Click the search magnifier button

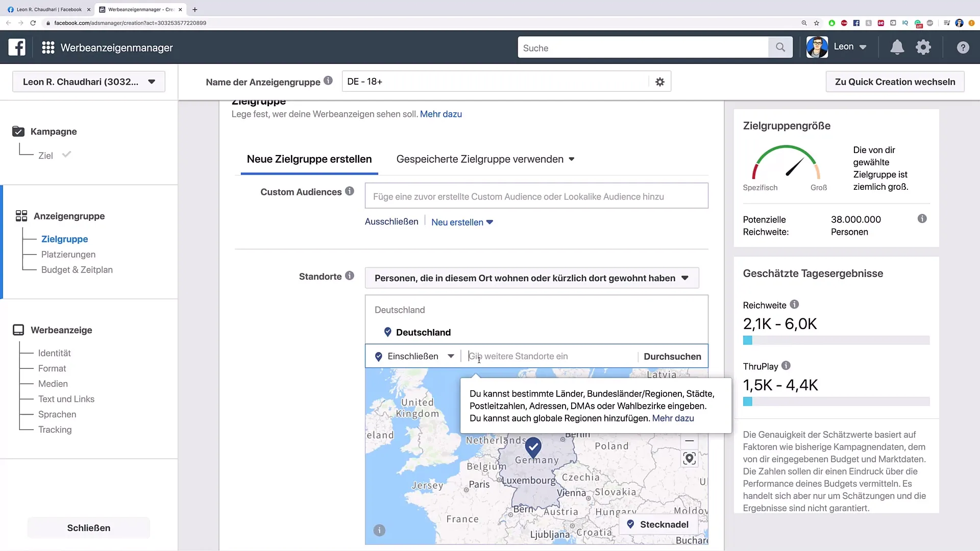780,47
